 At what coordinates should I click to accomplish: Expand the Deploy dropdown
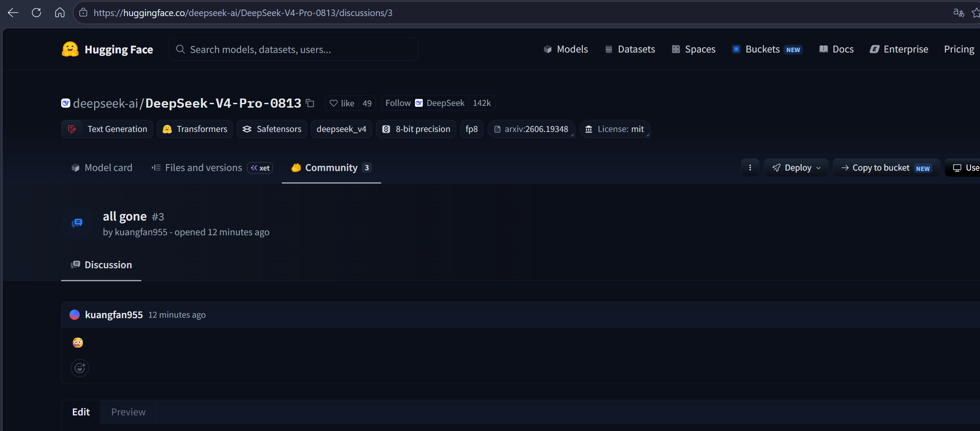coord(796,168)
